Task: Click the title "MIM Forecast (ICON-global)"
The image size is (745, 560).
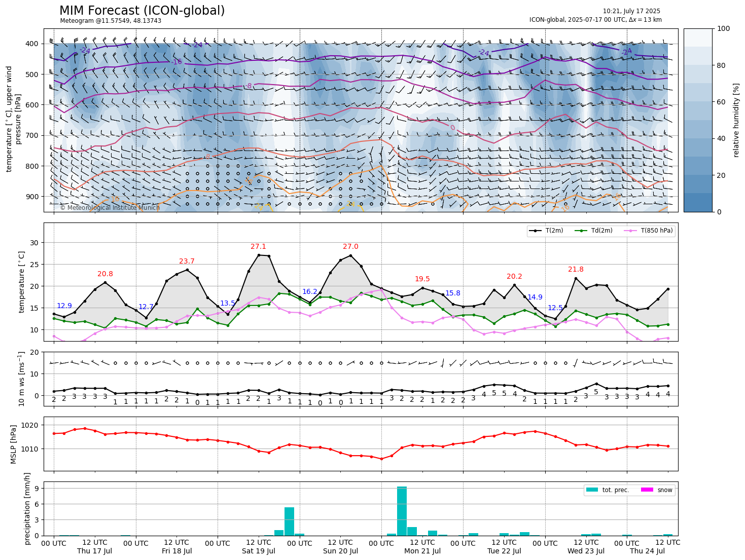Action: tap(142, 11)
